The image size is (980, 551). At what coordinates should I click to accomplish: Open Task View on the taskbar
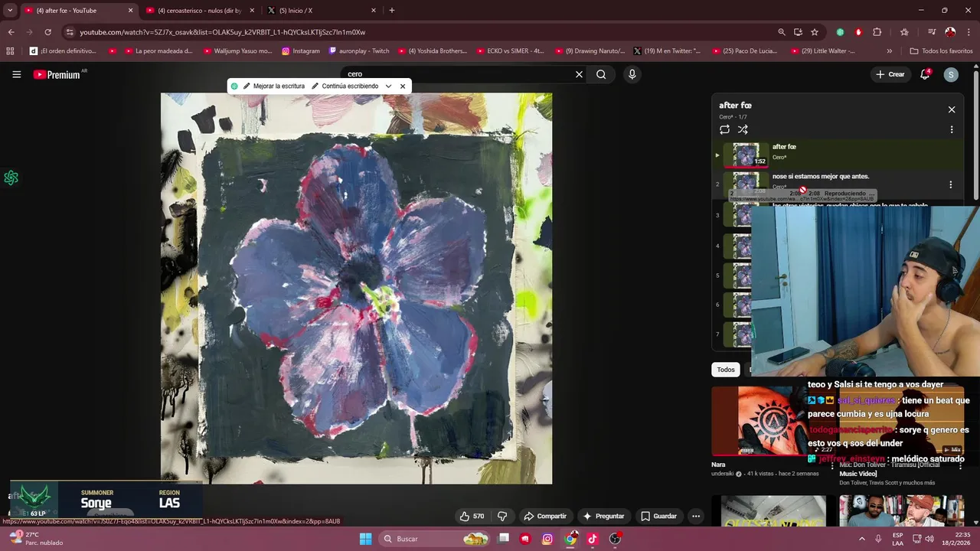(504, 539)
